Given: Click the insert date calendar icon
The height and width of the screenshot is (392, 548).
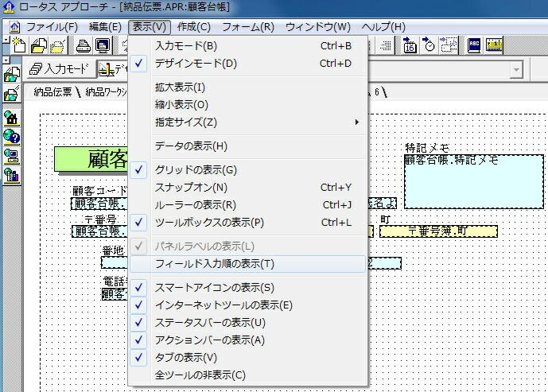Looking at the screenshot, I should [x=410, y=45].
